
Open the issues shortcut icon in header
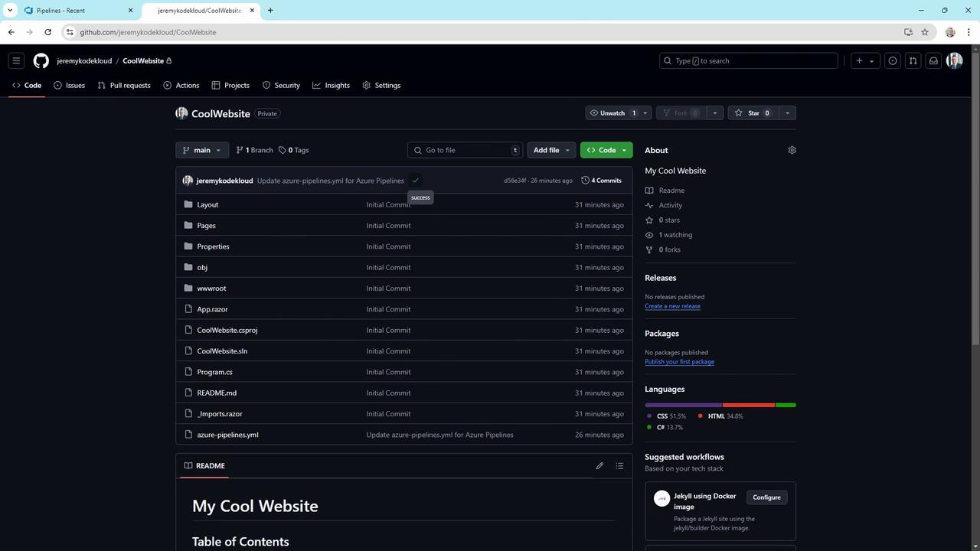893,60
